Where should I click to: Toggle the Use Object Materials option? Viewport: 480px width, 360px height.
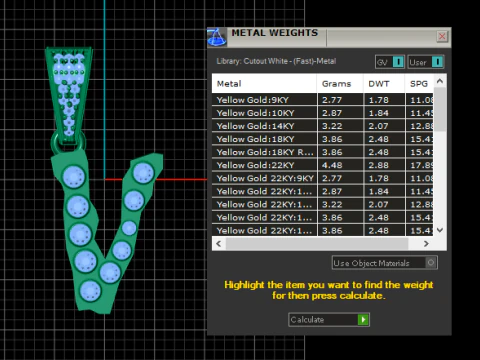tap(385, 263)
